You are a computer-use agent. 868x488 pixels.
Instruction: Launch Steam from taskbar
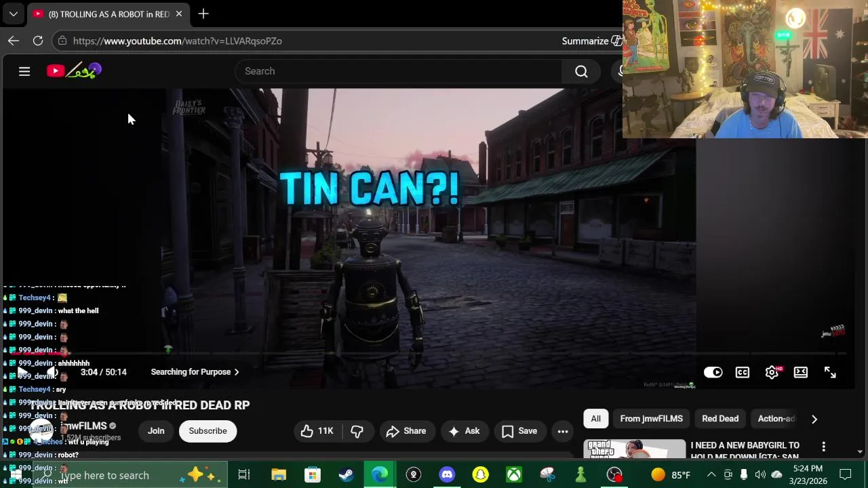(346, 475)
